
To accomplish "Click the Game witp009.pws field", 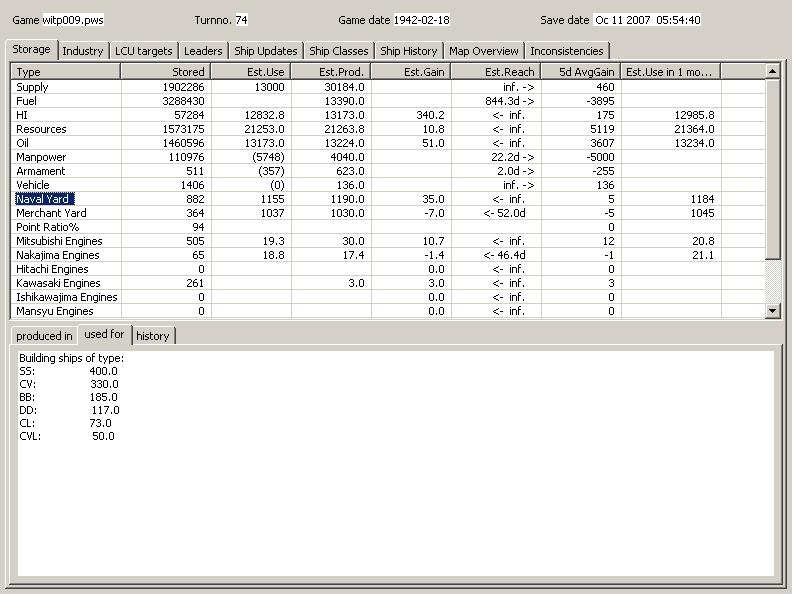I will click(x=73, y=20).
